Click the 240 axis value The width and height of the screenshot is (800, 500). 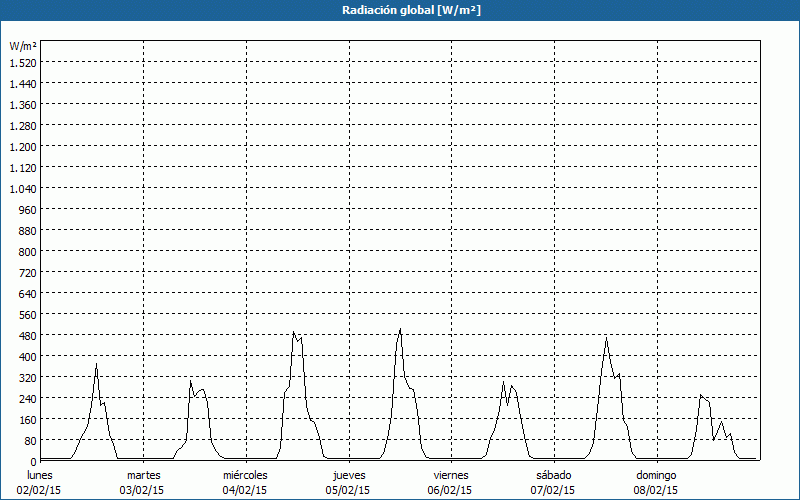pyautogui.click(x=28, y=398)
